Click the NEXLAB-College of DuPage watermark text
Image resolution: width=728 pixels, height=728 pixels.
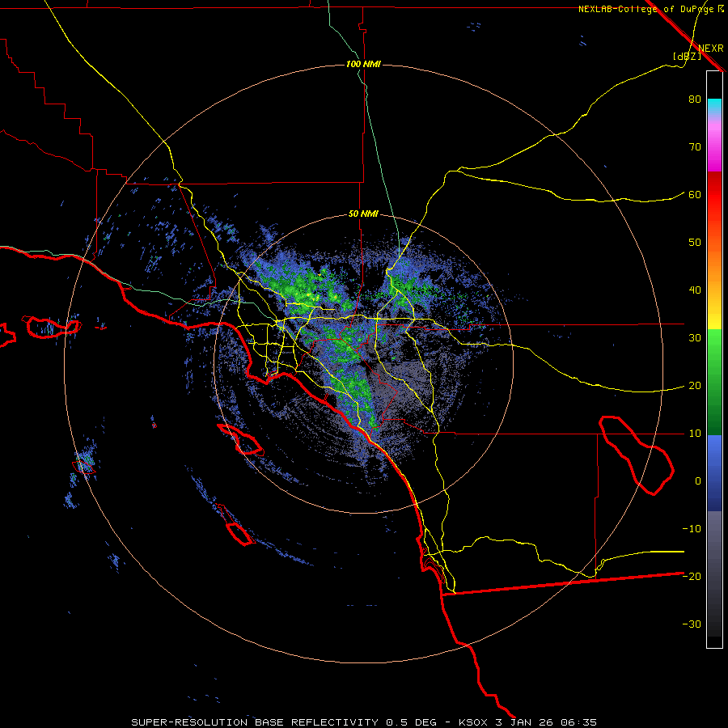[650, 9]
